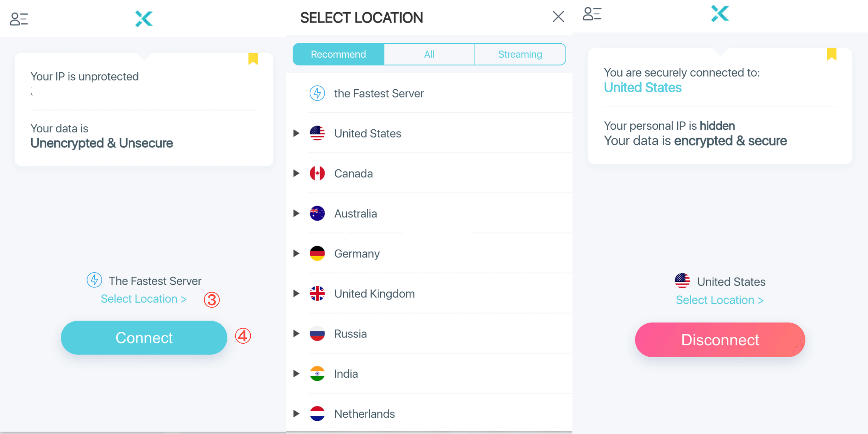This screenshot has height=434, width=868.
Task: Expand the Germany server list
Action: 296,253
